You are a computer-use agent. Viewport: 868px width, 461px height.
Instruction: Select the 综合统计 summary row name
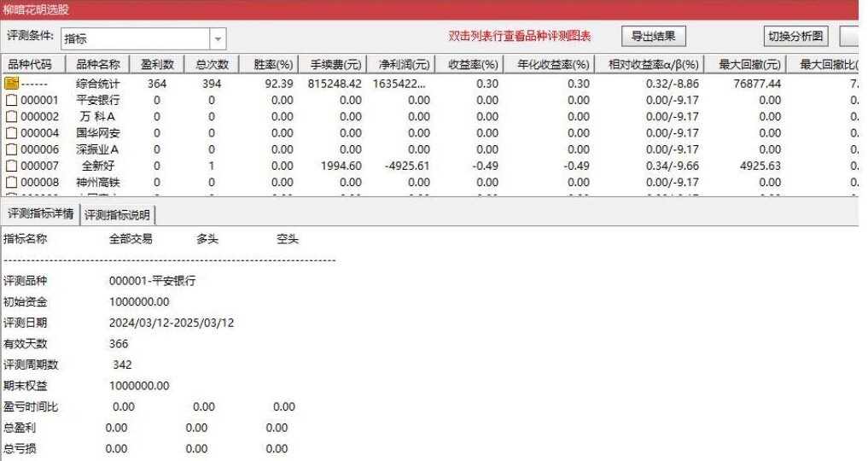coord(98,84)
